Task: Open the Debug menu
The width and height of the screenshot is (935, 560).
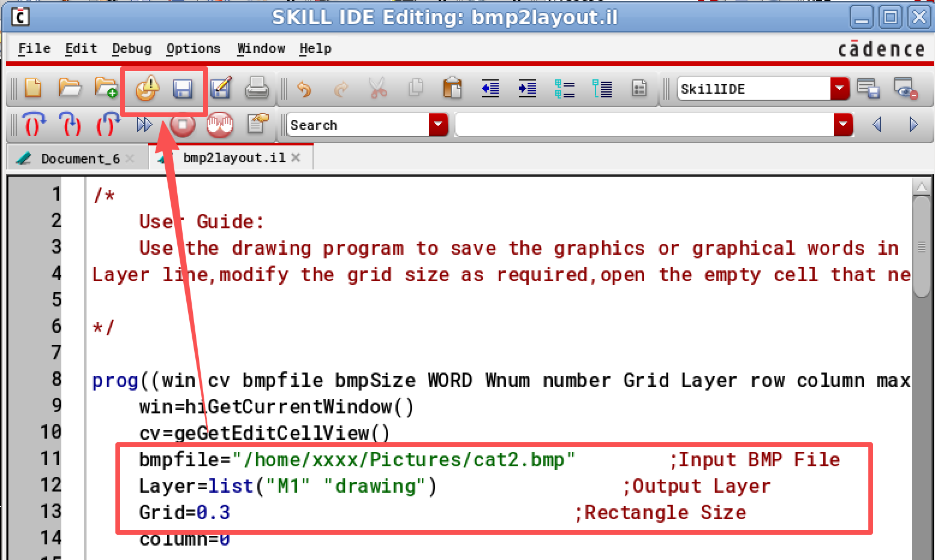Action: click(x=132, y=49)
